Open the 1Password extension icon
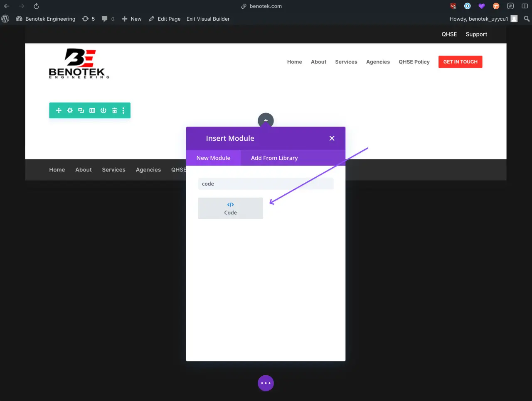This screenshot has height=401, width=532. click(x=467, y=6)
